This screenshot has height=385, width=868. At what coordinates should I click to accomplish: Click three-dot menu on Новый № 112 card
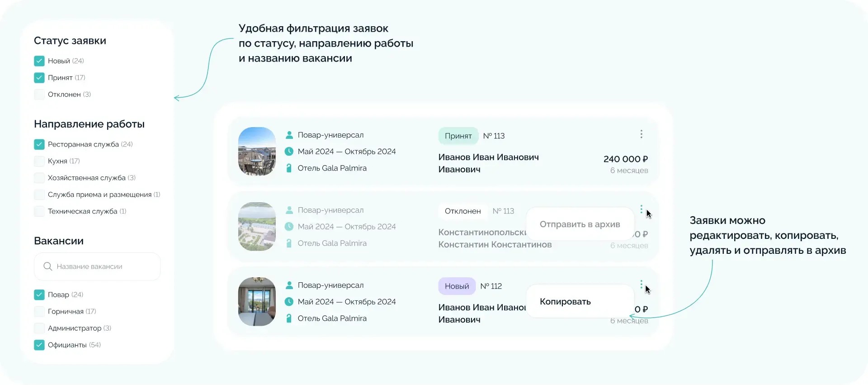(x=641, y=284)
